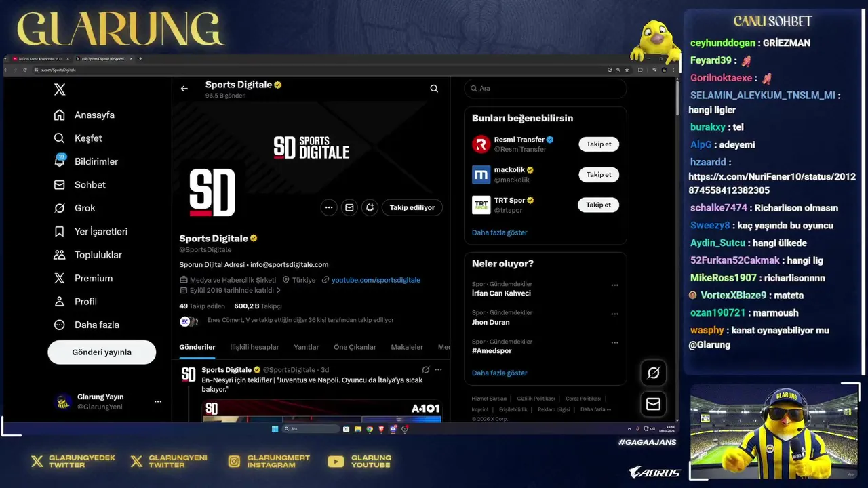Follow mackolik with Takip et
Image resolution: width=868 pixels, height=488 pixels.
pyautogui.click(x=599, y=174)
